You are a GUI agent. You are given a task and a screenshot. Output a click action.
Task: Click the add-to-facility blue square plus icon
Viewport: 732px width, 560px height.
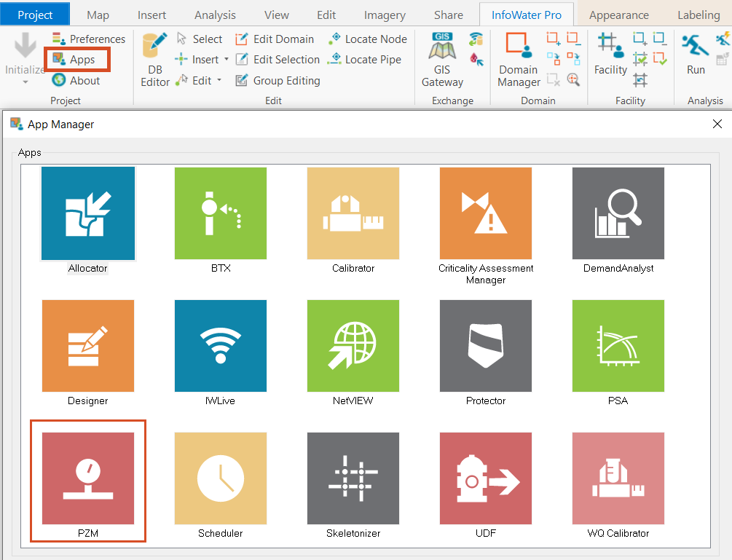(x=640, y=39)
